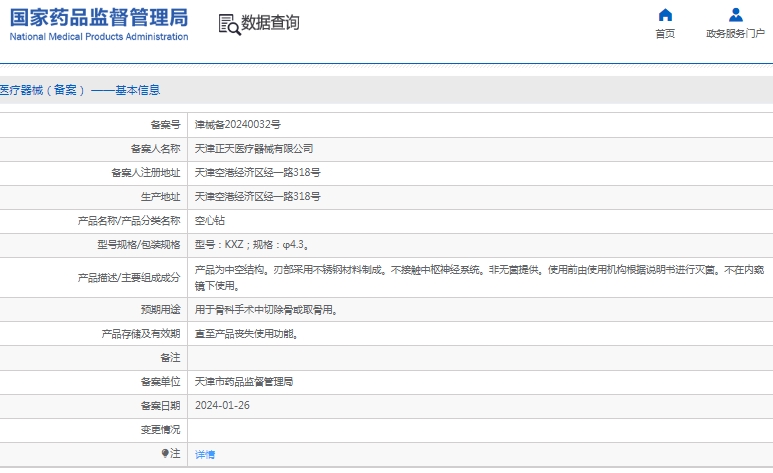Screen dimensions: 773x473
Task: Click the 备案日期 label
Action: pyautogui.click(x=161, y=405)
